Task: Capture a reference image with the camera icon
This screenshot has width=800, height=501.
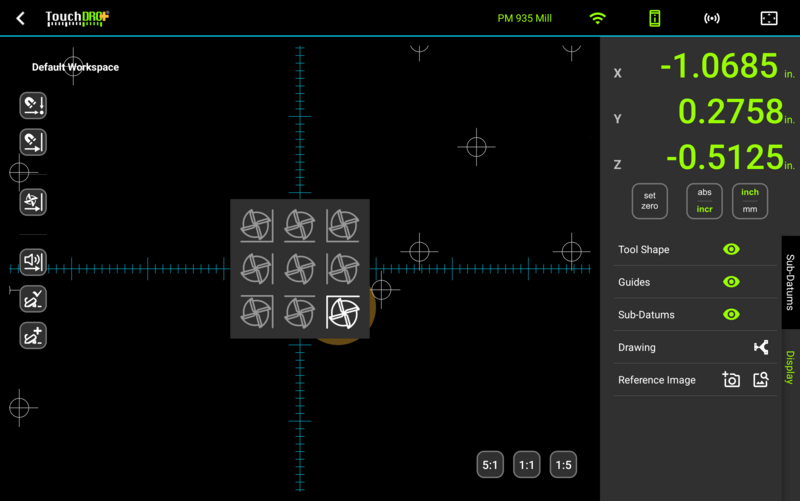Action: (731, 380)
